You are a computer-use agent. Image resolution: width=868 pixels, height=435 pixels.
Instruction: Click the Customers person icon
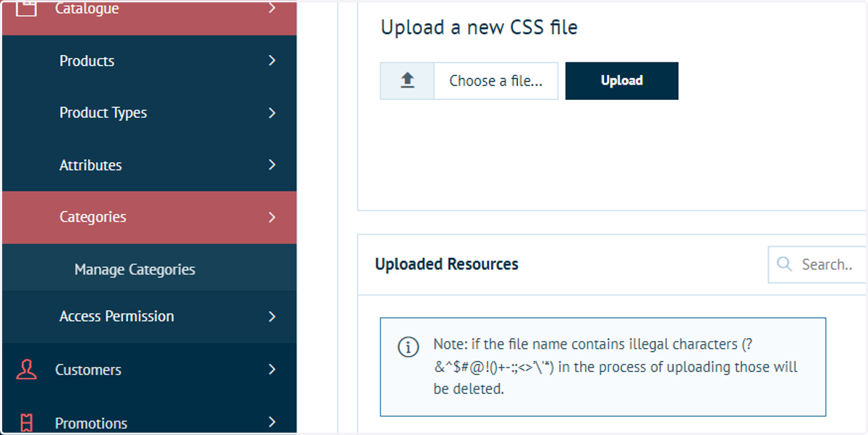tap(26, 369)
